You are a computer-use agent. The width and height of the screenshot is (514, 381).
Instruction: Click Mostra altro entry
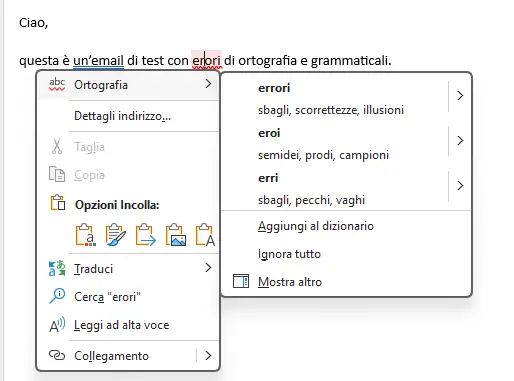(290, 282)
